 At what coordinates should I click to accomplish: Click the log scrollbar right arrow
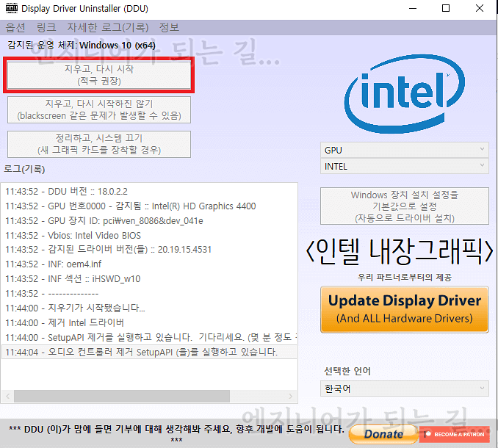(x=290, y=396)
